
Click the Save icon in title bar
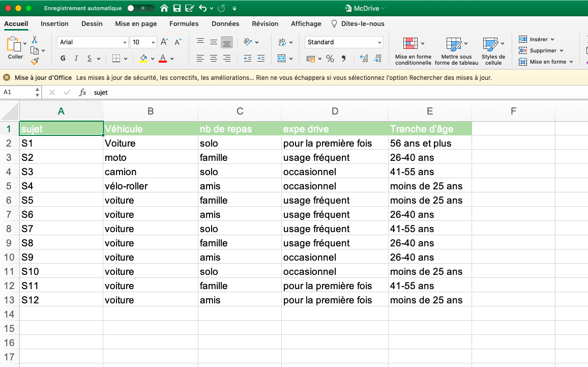coord(177,8)
